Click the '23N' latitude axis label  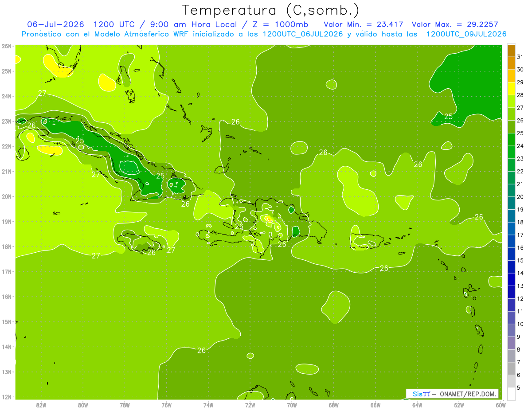[6, 121]
